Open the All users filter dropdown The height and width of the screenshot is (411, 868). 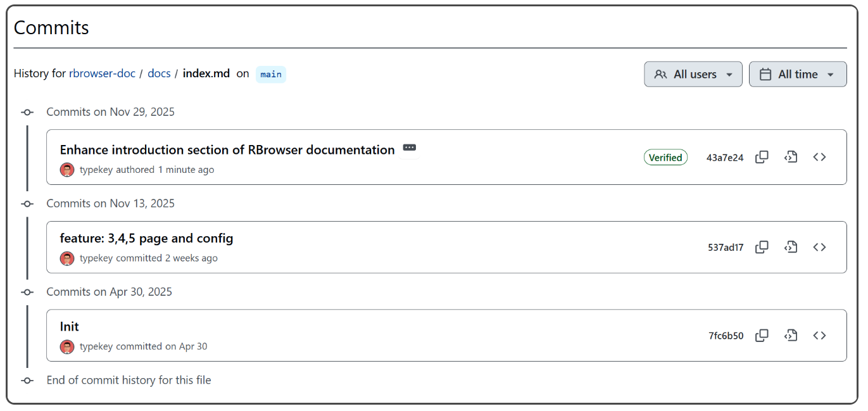(693, 74)
